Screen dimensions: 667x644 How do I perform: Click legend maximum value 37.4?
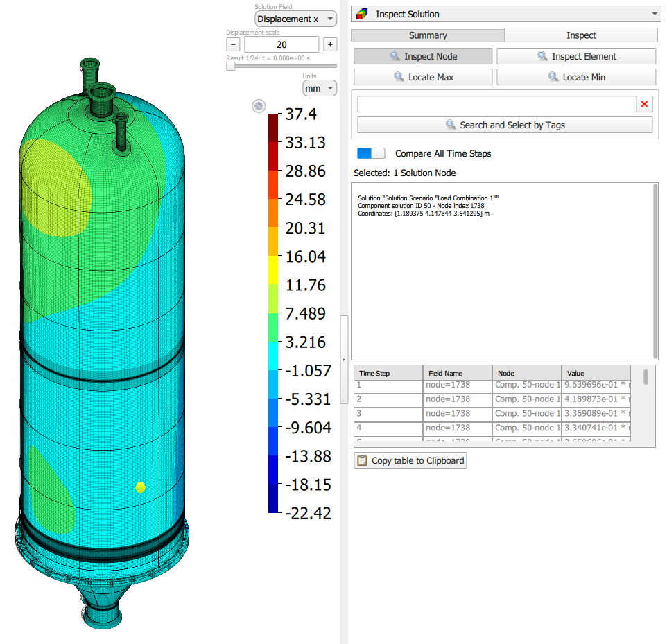tap(301, 114)
